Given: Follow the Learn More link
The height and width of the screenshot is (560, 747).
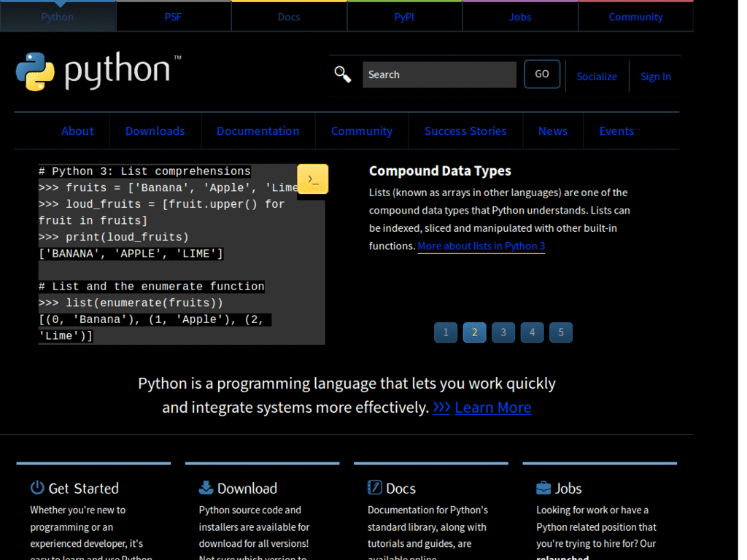Looking at the screenshot, I should [x=492, y=407].
